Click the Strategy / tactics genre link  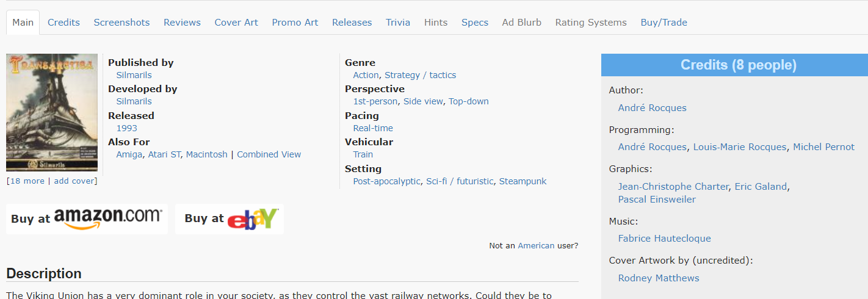(420, 75)
